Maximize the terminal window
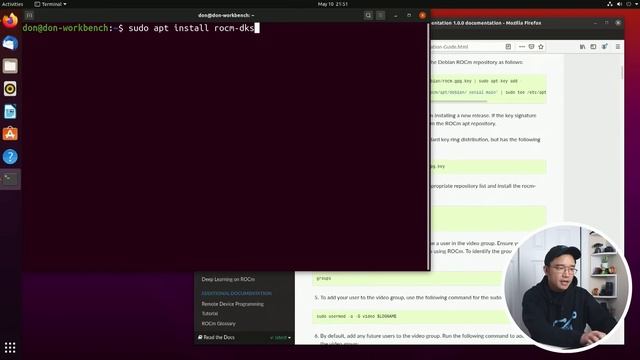The image size is (640, 360). 409,16
